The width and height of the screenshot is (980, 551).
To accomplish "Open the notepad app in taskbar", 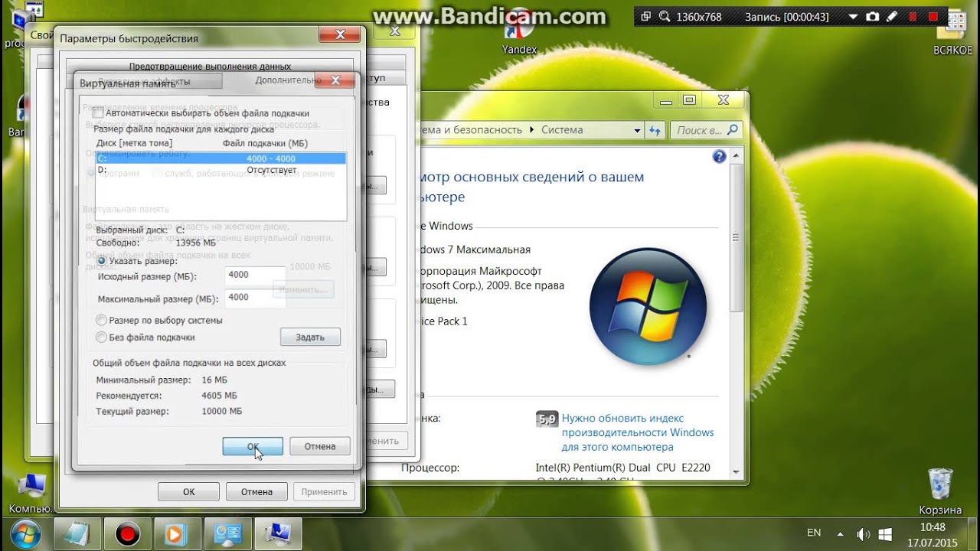I will 78,533.
